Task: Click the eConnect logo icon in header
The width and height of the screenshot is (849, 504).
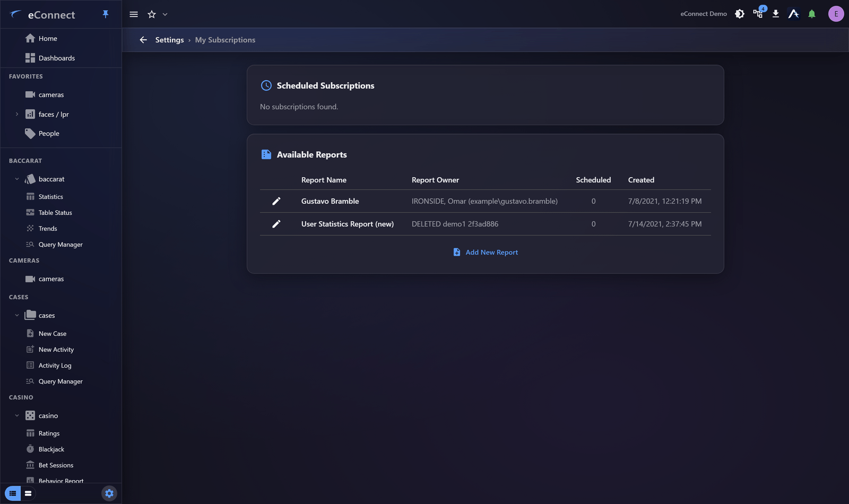Action: 794,14
